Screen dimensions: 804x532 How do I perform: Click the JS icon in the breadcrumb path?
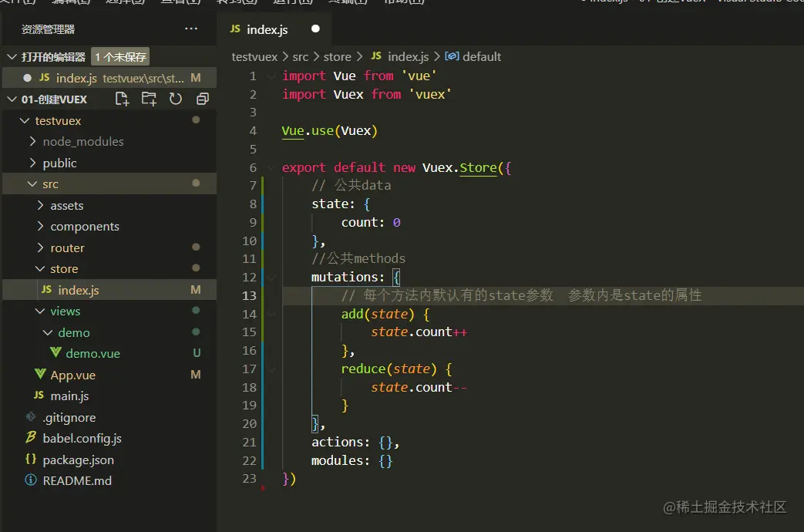(376, 56)
